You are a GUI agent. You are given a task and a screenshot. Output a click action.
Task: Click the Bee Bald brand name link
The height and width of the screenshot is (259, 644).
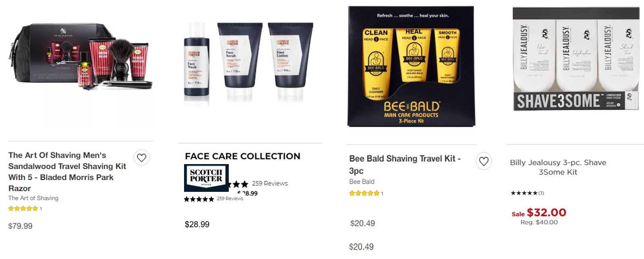point(362,181)
